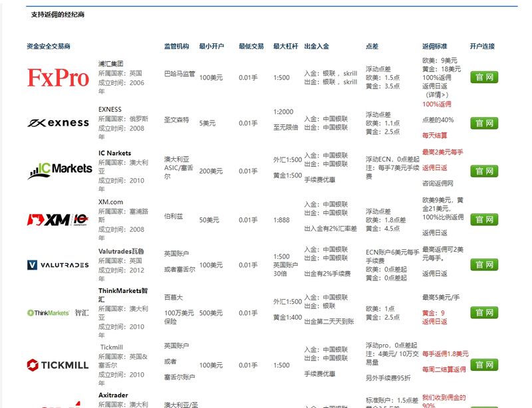Click the 官网 button for ThinkMarkets
Screen dimensions: 532x408
(x=484, y=313)
